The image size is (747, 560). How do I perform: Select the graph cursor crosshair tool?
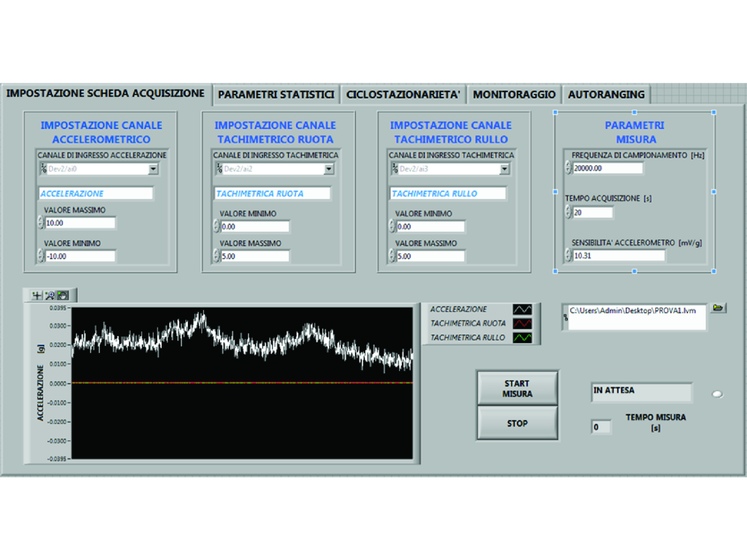pyautogui.click(x=37, y=296)
